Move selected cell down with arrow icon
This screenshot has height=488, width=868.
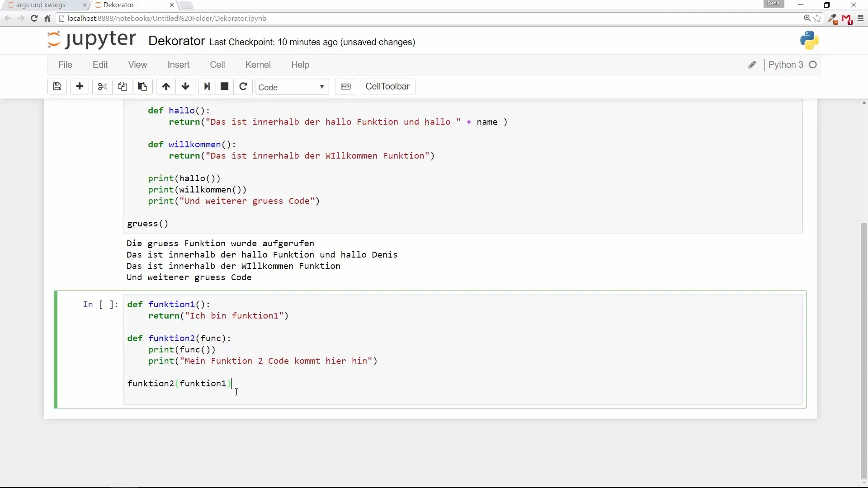185,86
